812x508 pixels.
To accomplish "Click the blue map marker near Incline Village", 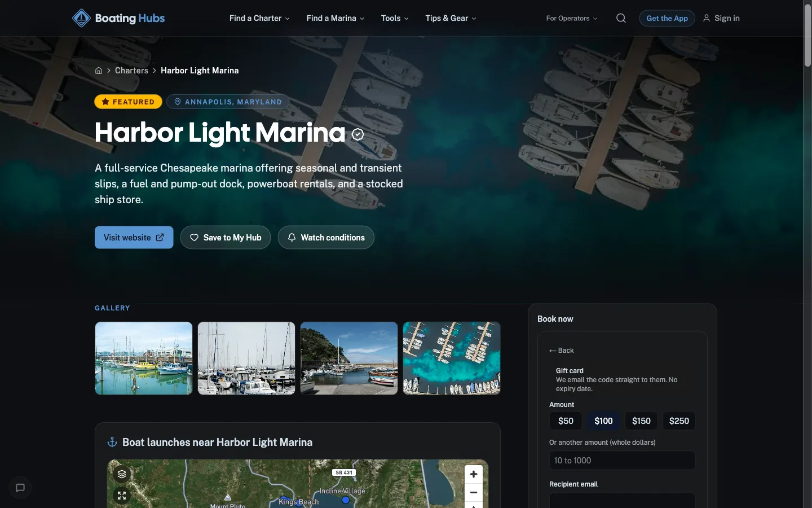I will click(x=346, y=500).
